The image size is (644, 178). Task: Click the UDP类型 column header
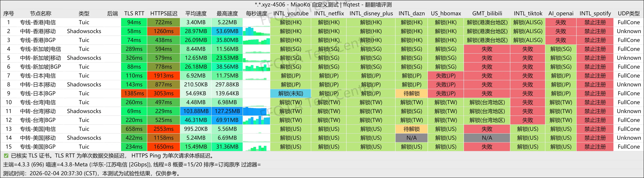pyautogui.click(x=629, y=13)
